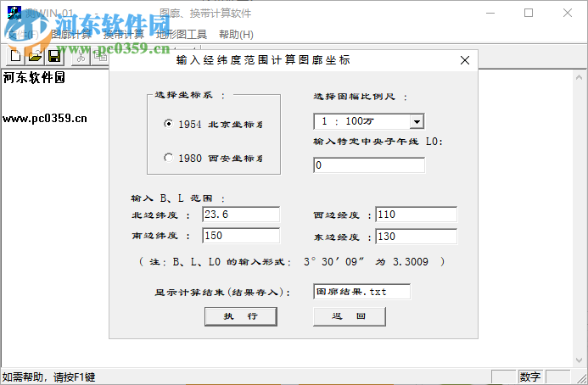The image size is (588, 385).
Task: Click the 数字 status bar indicator
Action: 529,377
